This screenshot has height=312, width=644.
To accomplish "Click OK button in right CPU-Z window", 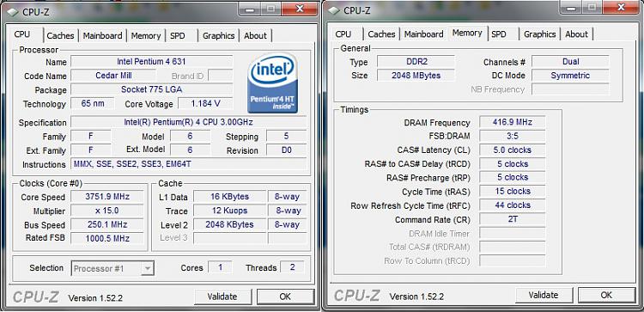I will tap(606, 295).
